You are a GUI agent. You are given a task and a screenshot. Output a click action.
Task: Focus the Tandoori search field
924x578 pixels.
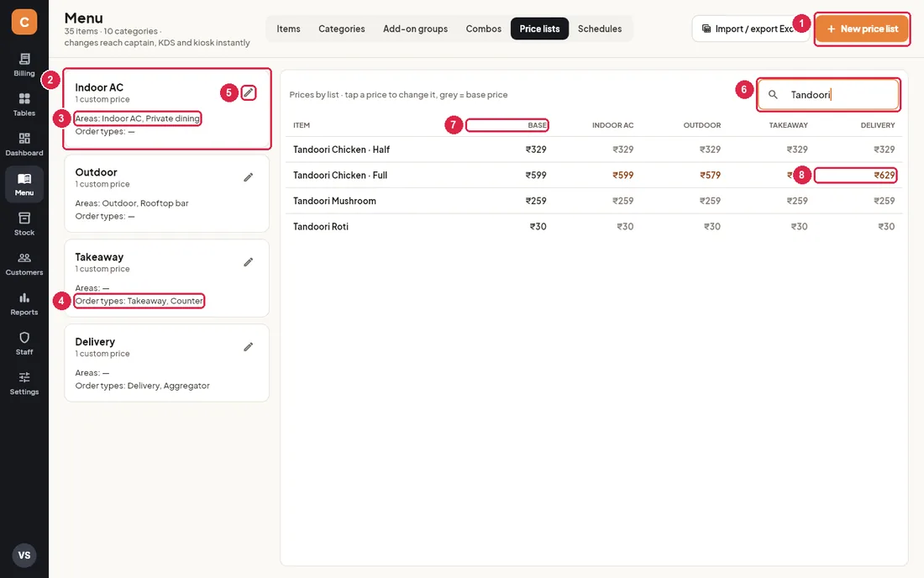click(828, 94)
